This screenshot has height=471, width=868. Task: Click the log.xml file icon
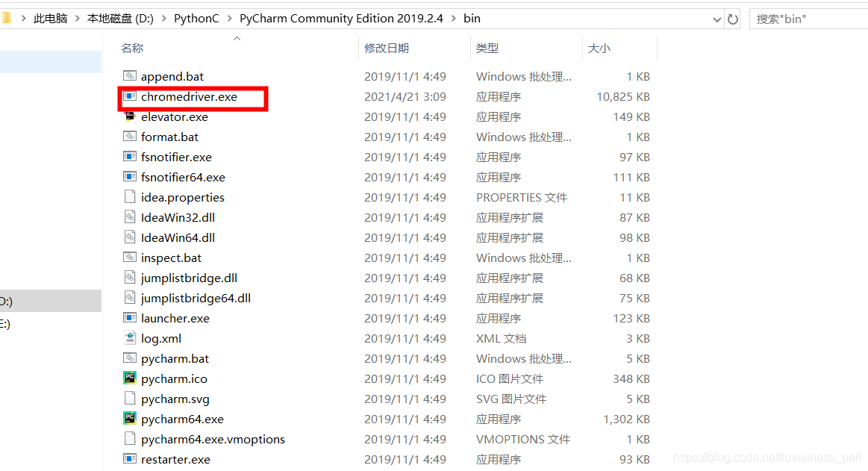tap(130, 337)
